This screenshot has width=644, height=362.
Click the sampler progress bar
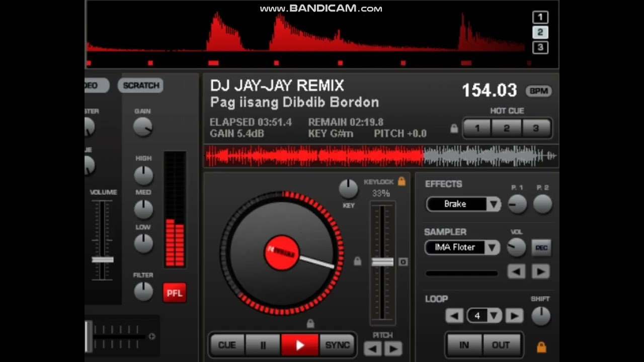462,274
